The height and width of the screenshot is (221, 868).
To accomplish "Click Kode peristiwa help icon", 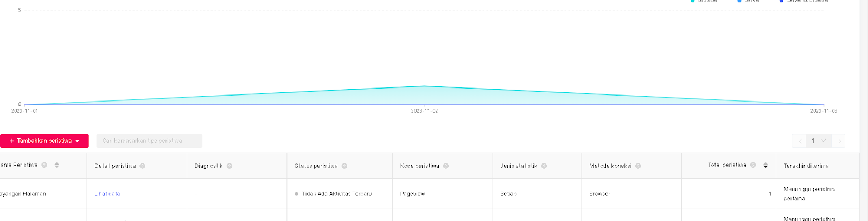I will click(446, 166).
